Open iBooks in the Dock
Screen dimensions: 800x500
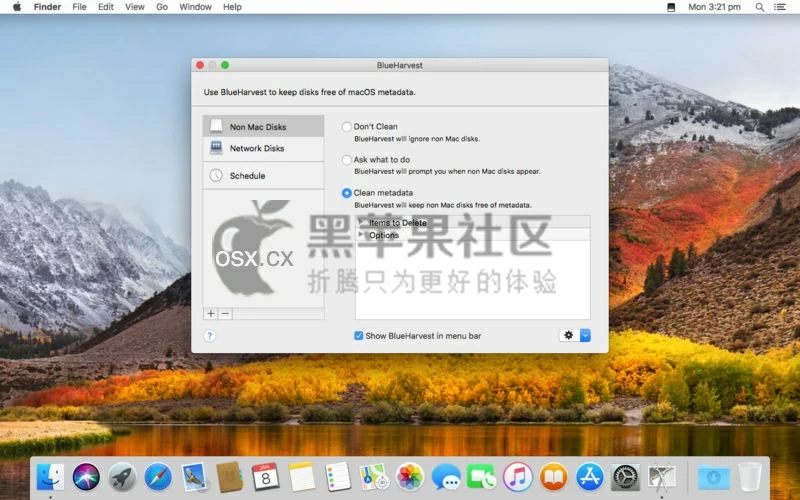coord(554,477)
